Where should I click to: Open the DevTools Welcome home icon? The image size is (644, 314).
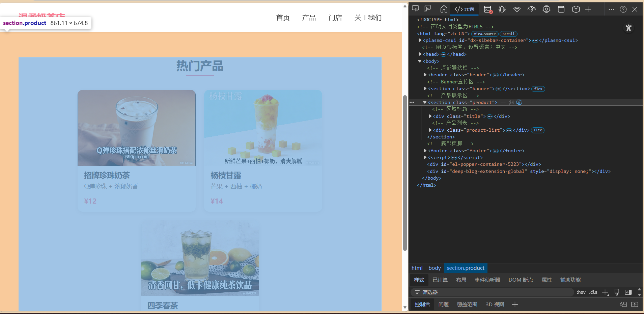[x=444, y=9]
